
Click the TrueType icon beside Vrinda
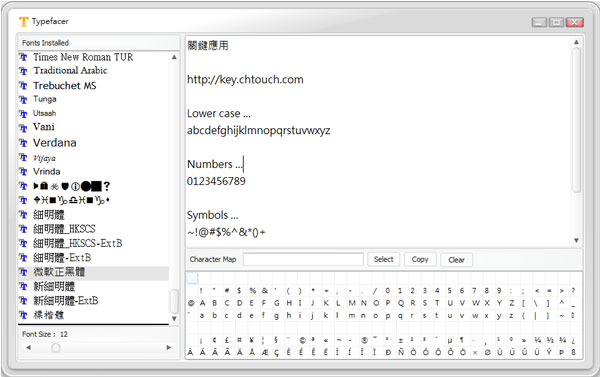pyautogui.click(x=23, y=171)
